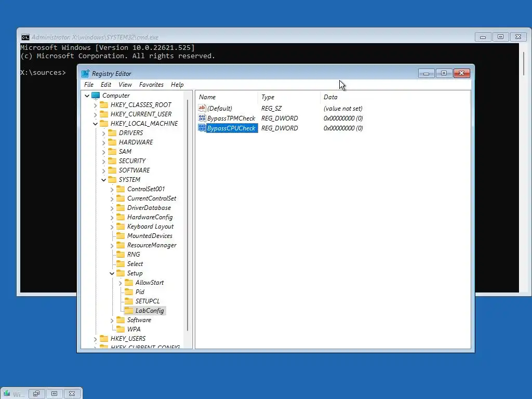
Task: Click the HARDWARE folder icon
Action: [x=112, y=142]
